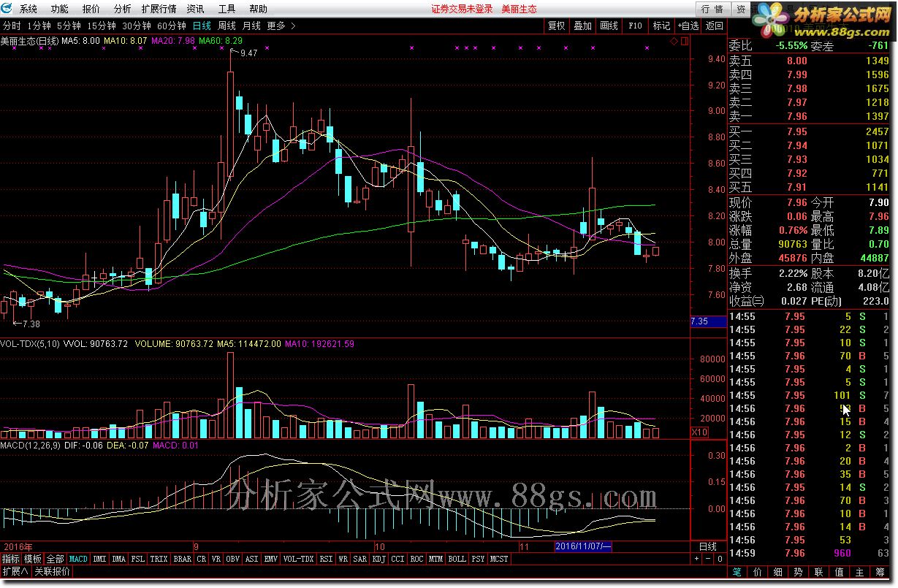Viewport: 898px width, 588px height.
Task: Open the 分析 menu
Action: coord(123,9)
